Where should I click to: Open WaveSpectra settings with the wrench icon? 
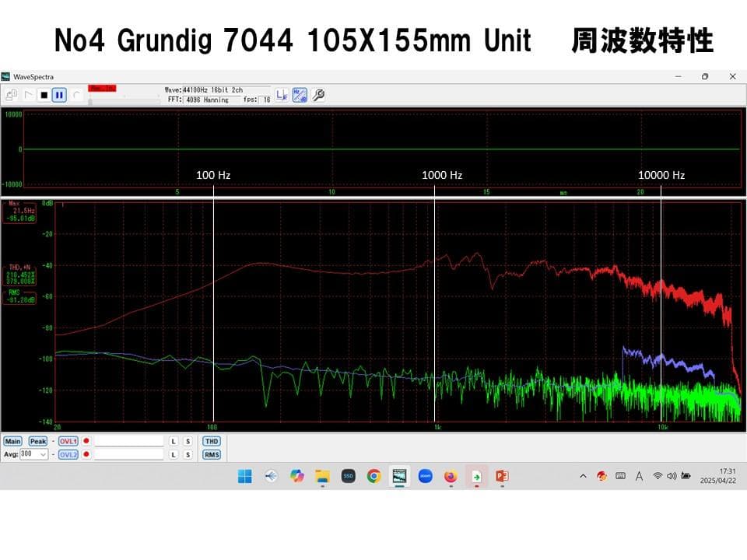pos(317,95)
